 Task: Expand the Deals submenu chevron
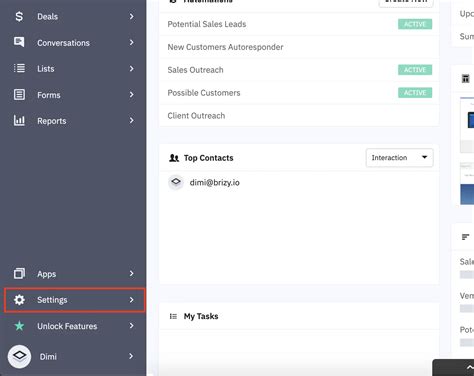132,16
